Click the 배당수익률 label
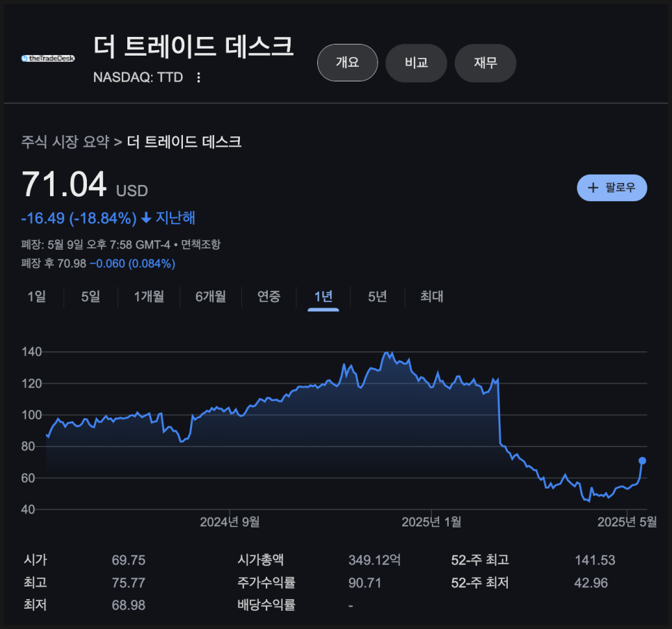The height and width of the screenshot is (629, 672). pyautogui.click(x=266, y=605)
